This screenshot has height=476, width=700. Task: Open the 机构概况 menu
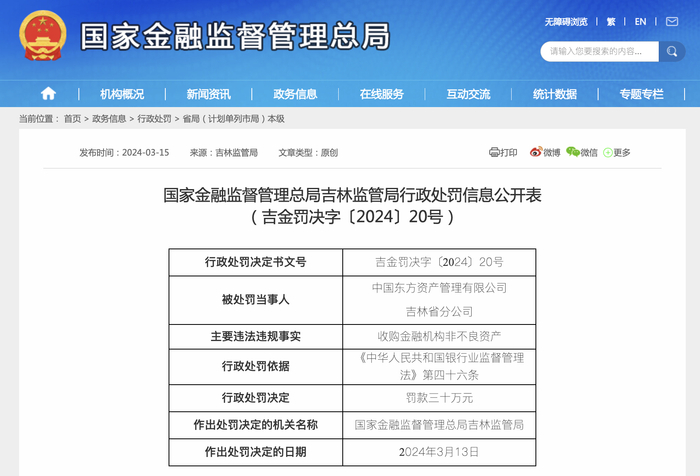122,94
